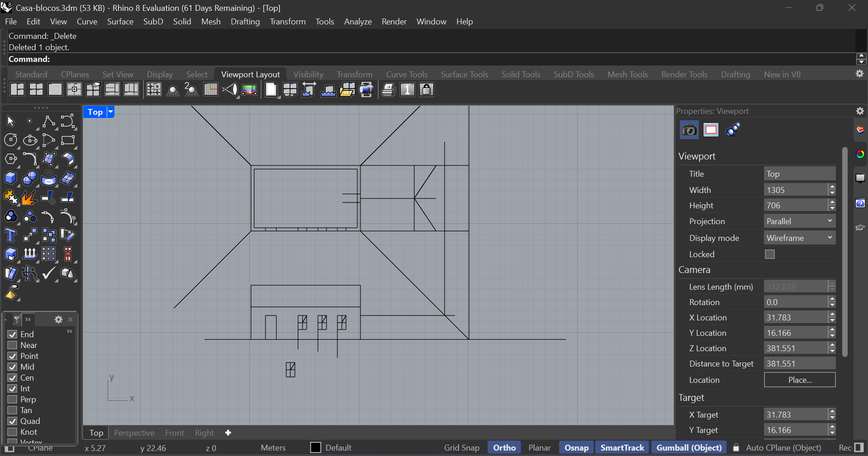This screenshot has height=456, width=868.
Task: Open the Analyze menu
Action: point(357,22)
